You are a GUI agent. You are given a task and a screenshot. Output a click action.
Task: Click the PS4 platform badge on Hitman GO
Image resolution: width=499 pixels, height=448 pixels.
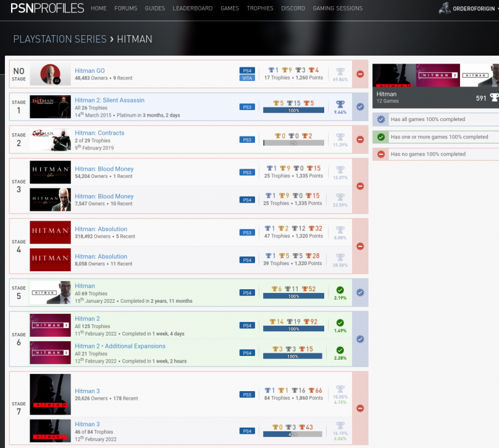(247, 70)
